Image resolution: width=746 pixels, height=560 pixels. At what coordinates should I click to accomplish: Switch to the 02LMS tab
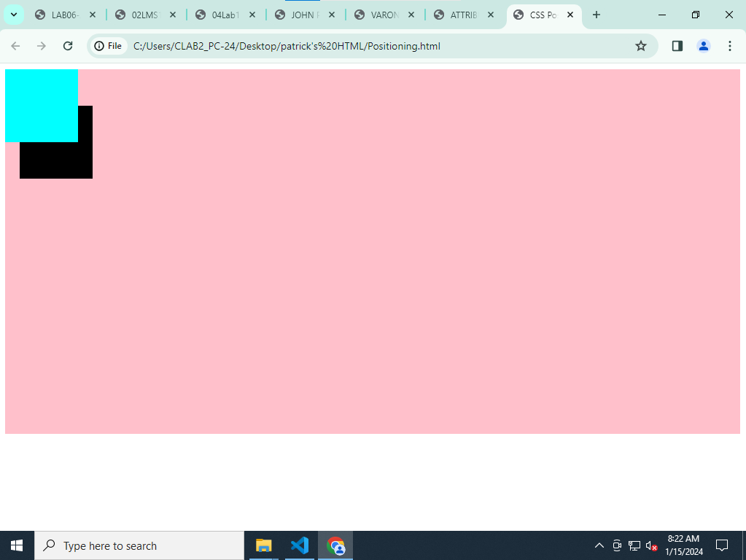(x=144, y=15)
